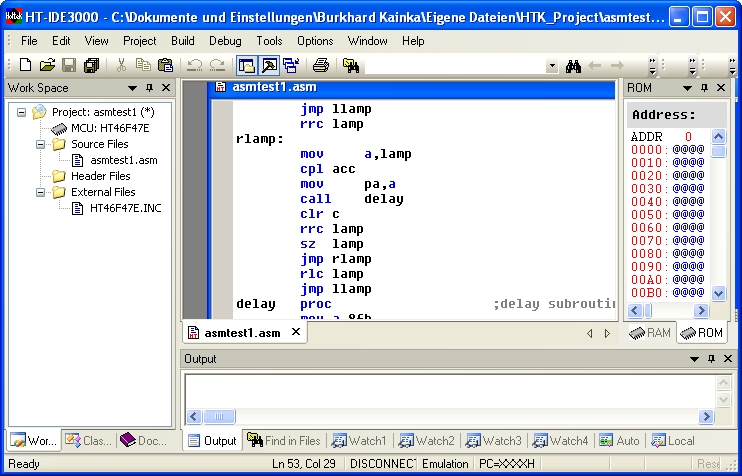Collapse the Source Files tree node
The height and width of the screenshot is (476, 742).
coord(41,144)
